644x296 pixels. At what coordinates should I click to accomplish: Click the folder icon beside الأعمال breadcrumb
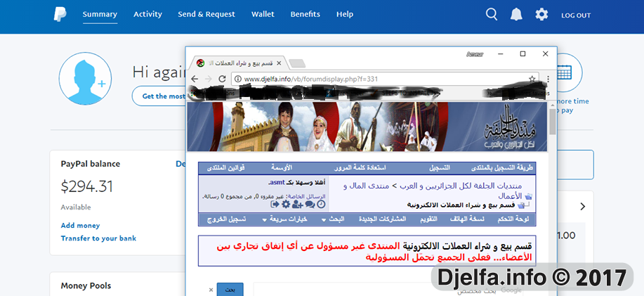coord(529,196)
